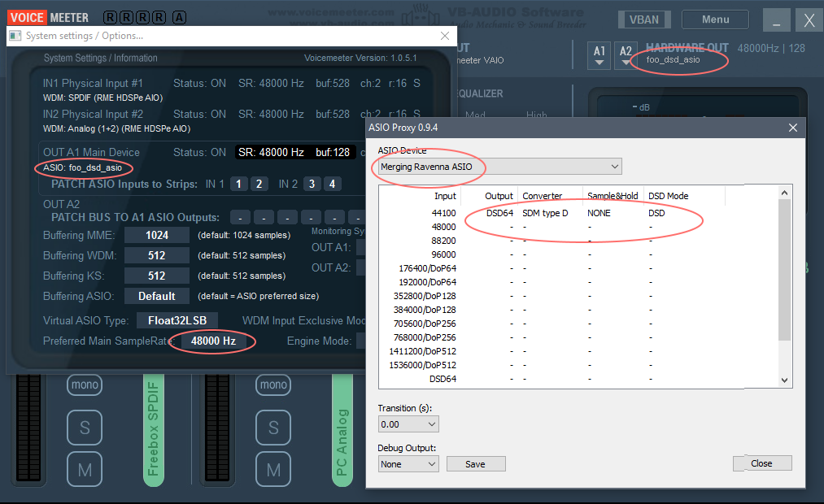Solo the PC Analog strip
Viewport: 824px width, 504px height.
click(273, 428)
